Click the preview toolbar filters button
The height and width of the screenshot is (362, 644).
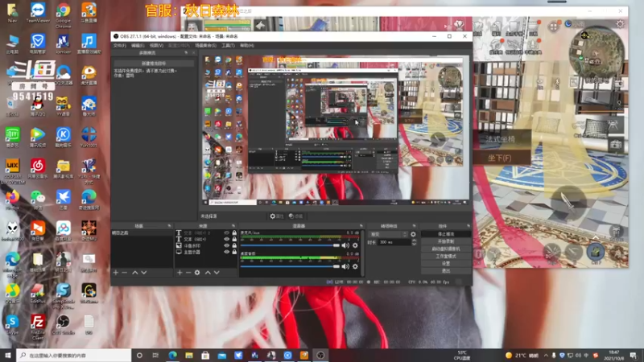point(295,216)
